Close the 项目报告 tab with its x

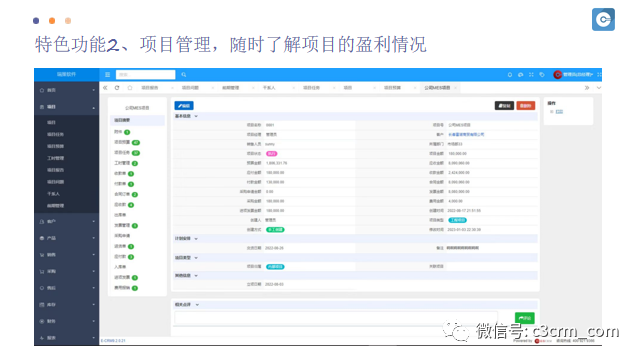[x=172, y=88]
